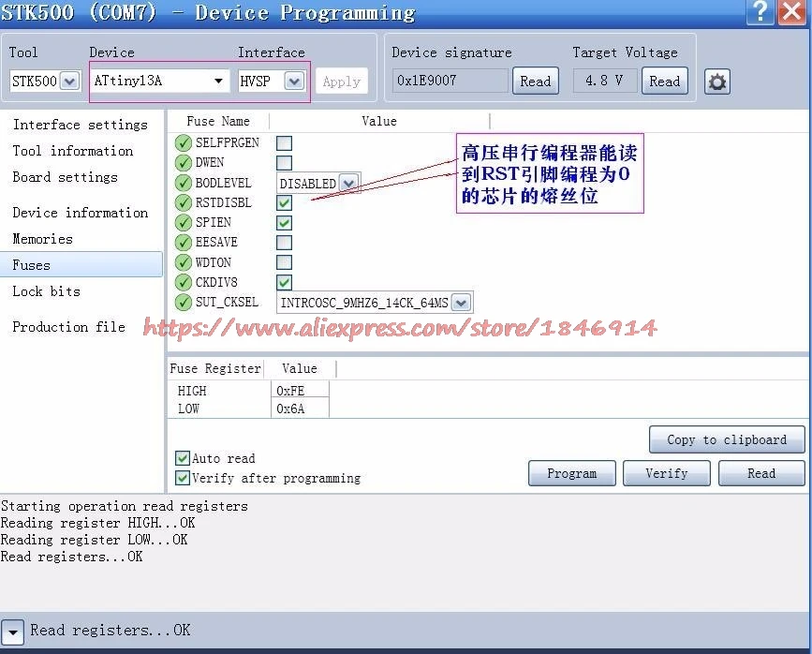
Task: Click green check icon beside RSTDISBL
Action: (184, 203)
